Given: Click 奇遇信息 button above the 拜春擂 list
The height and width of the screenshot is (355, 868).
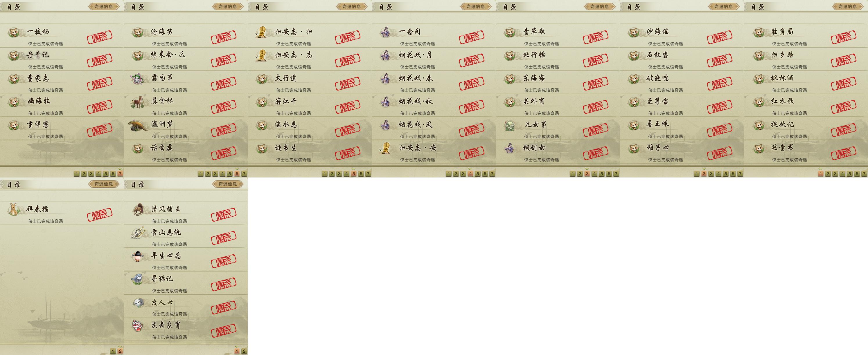Looking at the screenshot, I should 104,184.
